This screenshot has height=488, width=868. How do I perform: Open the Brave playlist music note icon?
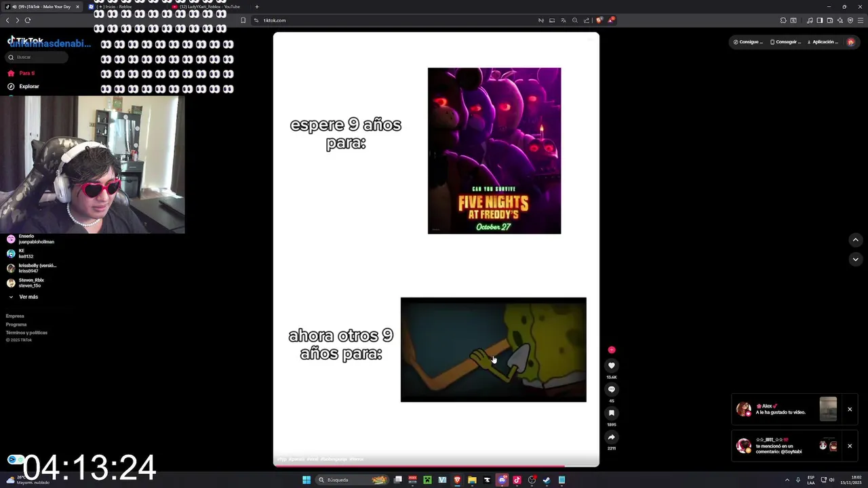pyautogui.click(x=810, y=20)
